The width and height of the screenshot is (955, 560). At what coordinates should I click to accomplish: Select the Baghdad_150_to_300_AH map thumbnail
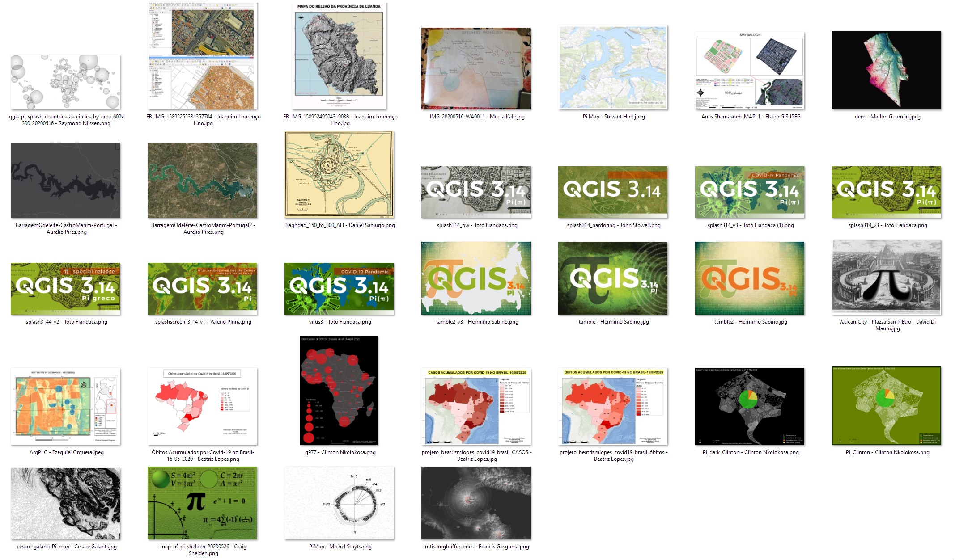coord(339,175)
